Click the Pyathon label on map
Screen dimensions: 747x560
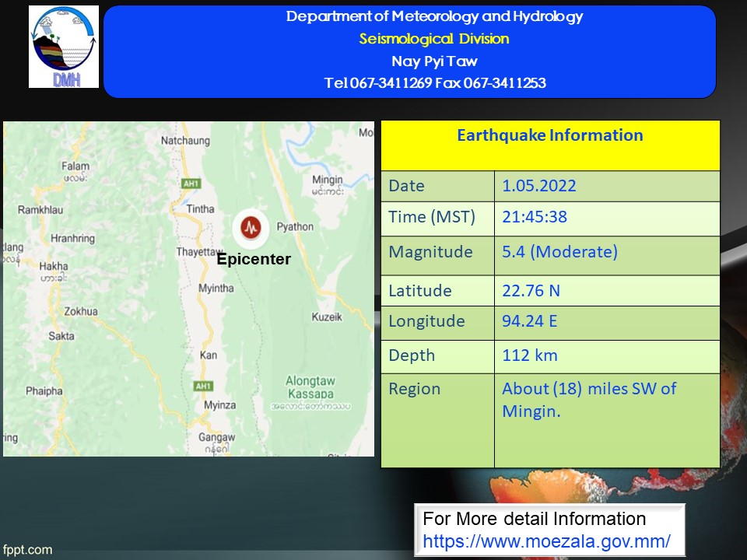click(x=295, y=226)
